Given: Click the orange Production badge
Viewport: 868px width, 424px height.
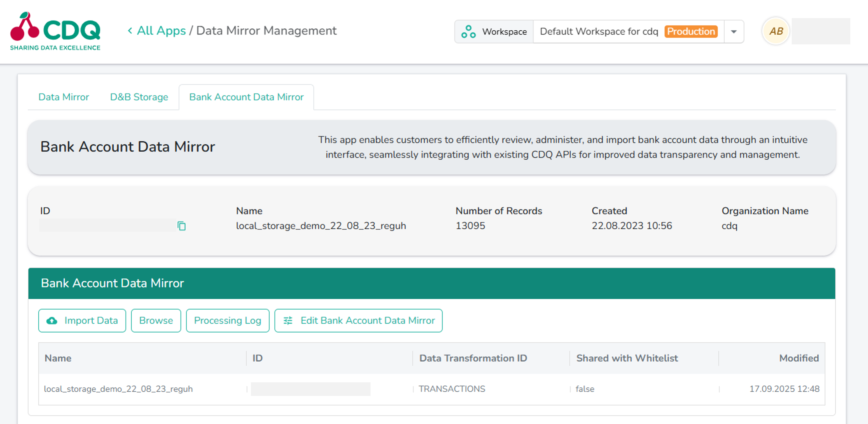Looking at the screenshot, I should pyautogui.click(x=691, y=32).
